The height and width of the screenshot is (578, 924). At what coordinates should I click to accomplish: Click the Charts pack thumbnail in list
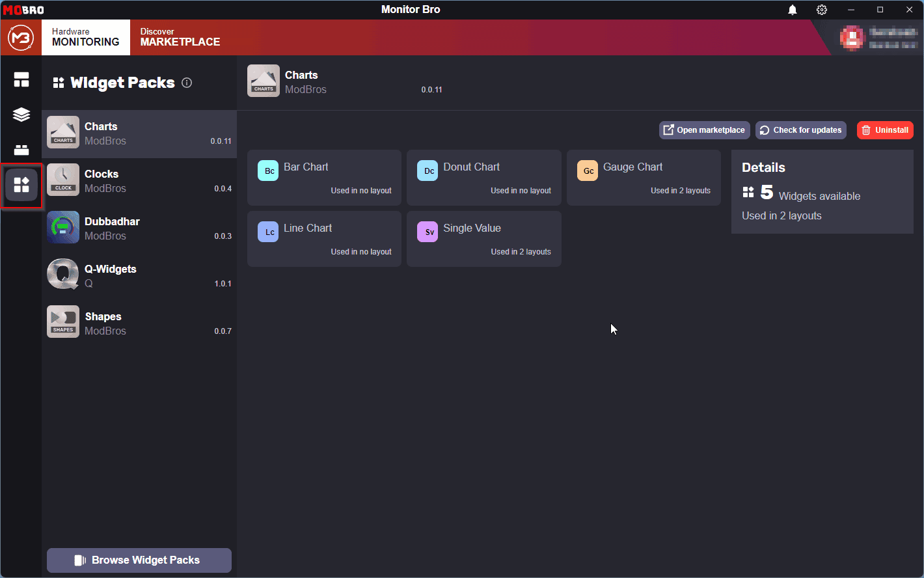coord(63,132)
